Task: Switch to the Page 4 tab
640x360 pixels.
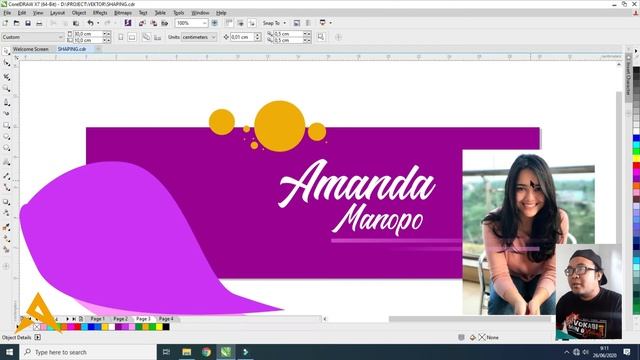Action: (x=166, y=318)
